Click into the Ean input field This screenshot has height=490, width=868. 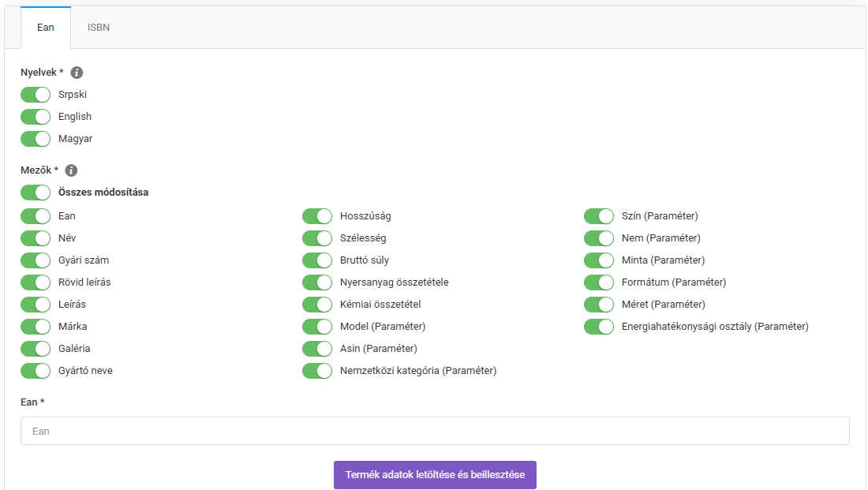(435, 432)
